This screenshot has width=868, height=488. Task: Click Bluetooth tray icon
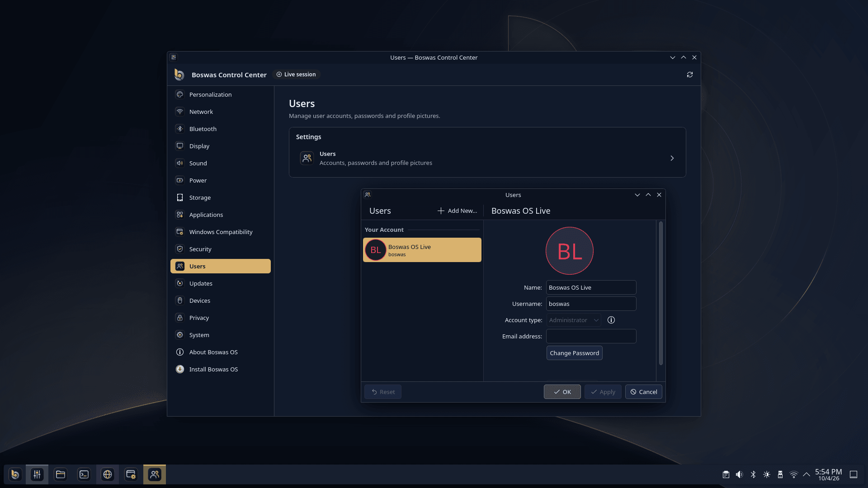(x=753, y=474)
